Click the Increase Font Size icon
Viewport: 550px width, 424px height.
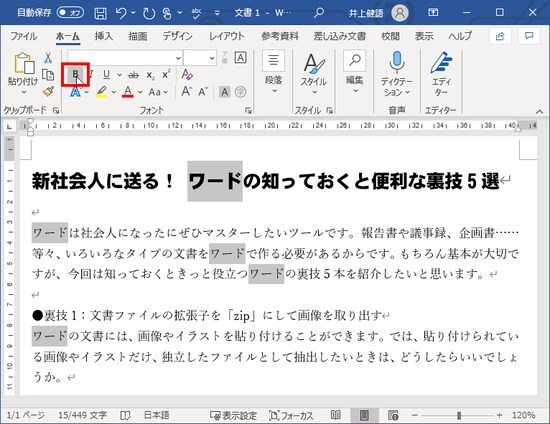point(187,92)
